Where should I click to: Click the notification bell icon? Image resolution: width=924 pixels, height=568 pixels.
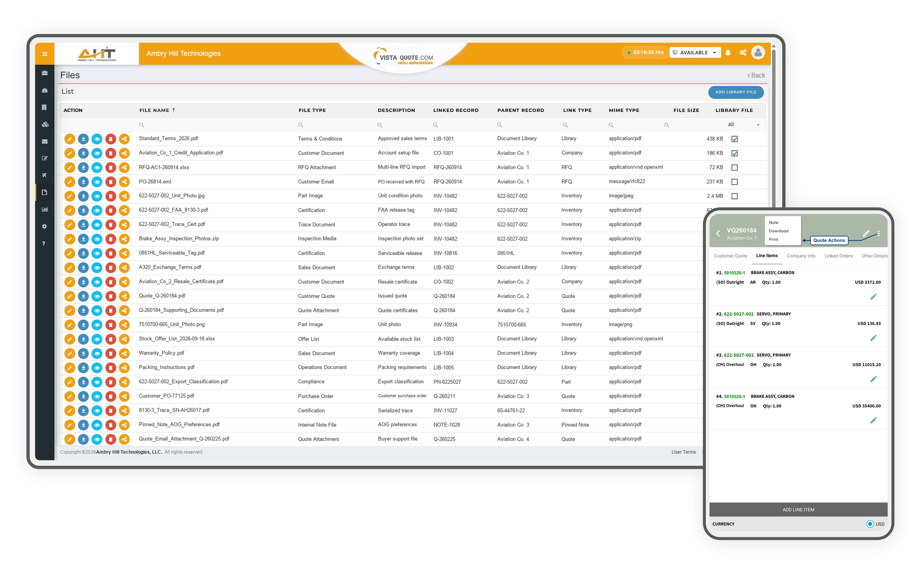click(x=728, y=53)
